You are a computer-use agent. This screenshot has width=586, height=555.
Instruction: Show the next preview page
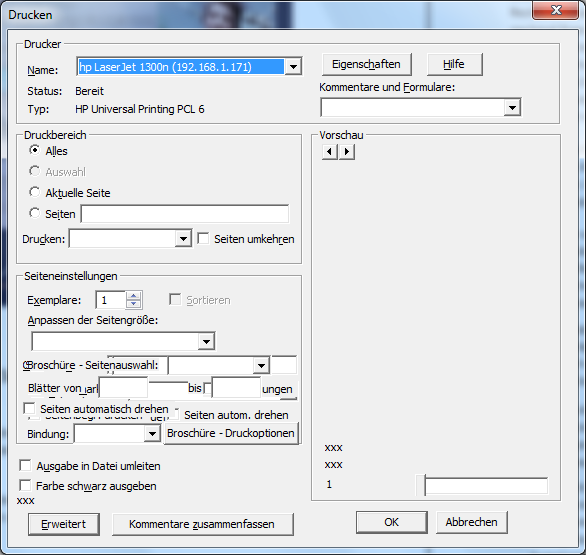tap(347, 152)
